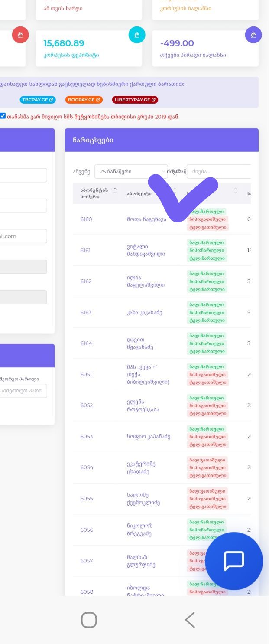The image size is (269, 644).
Task: Tap the Android home button
Action: 89,620
